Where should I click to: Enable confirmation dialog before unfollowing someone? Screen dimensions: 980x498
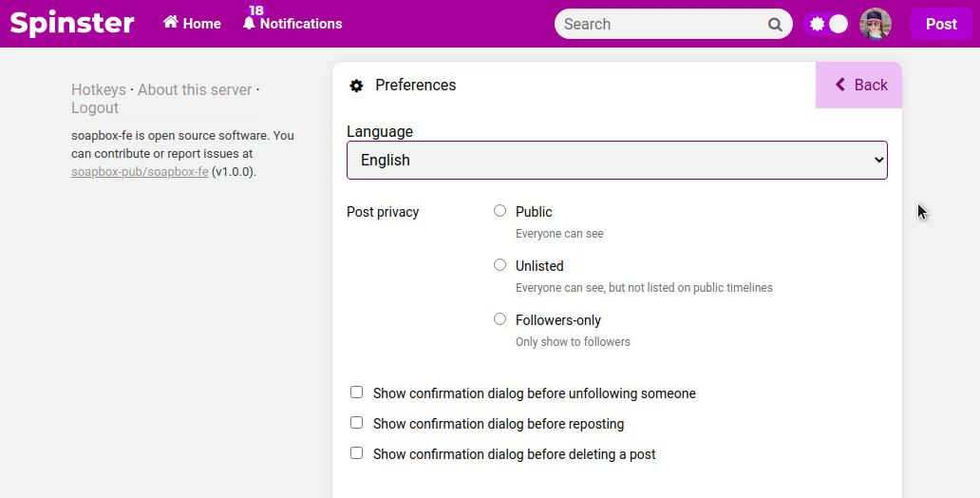point(356,393)
